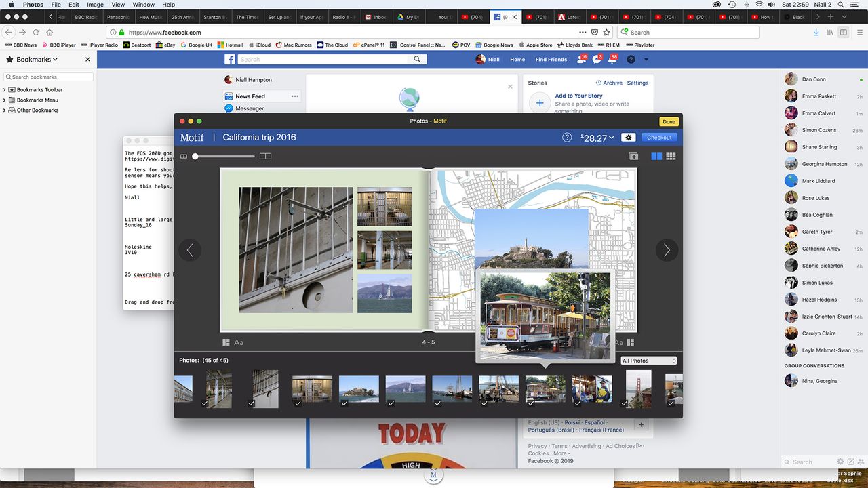Toggle checkmark on harbor pier thumbnail

(484, 403)
